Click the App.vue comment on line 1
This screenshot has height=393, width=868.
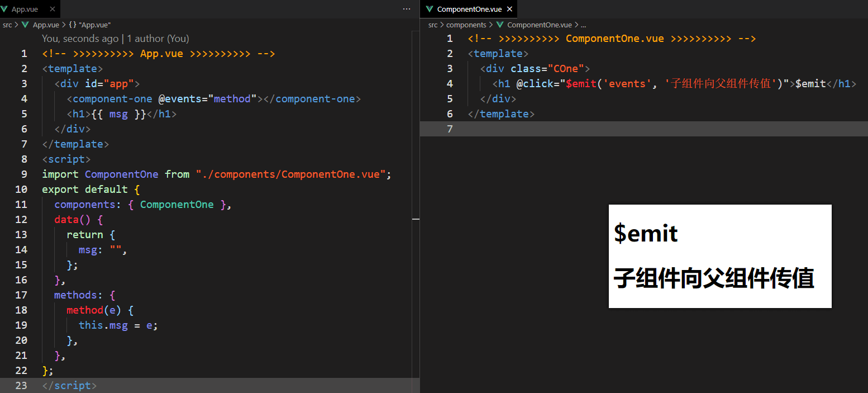[159, 54]
